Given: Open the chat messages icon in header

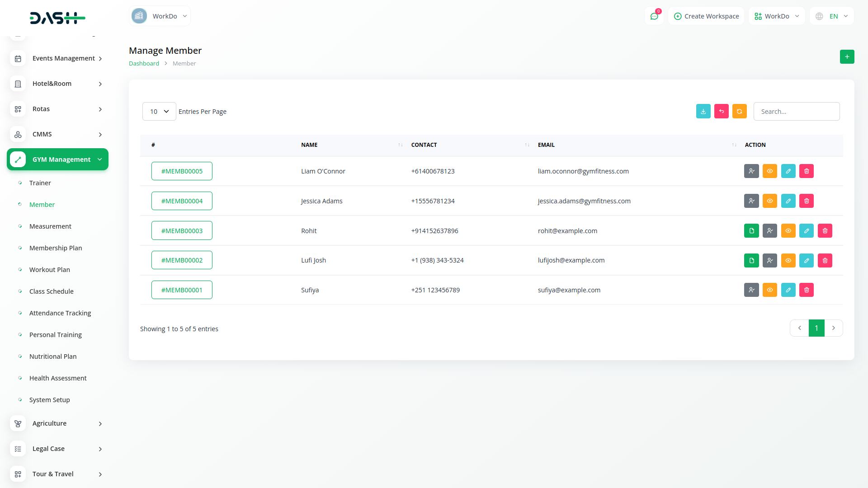Looking at the screenshot, I should (x=654, y=16).
